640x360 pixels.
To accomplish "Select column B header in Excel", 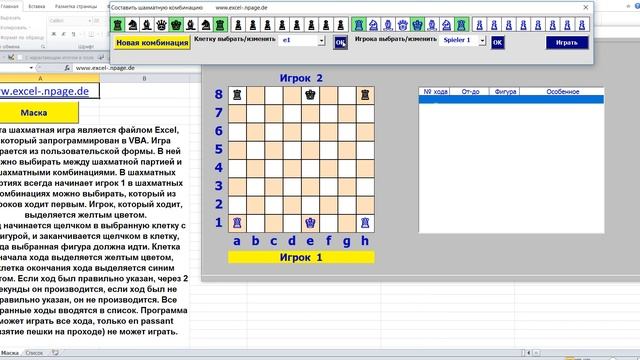I will tap(144, 78).
